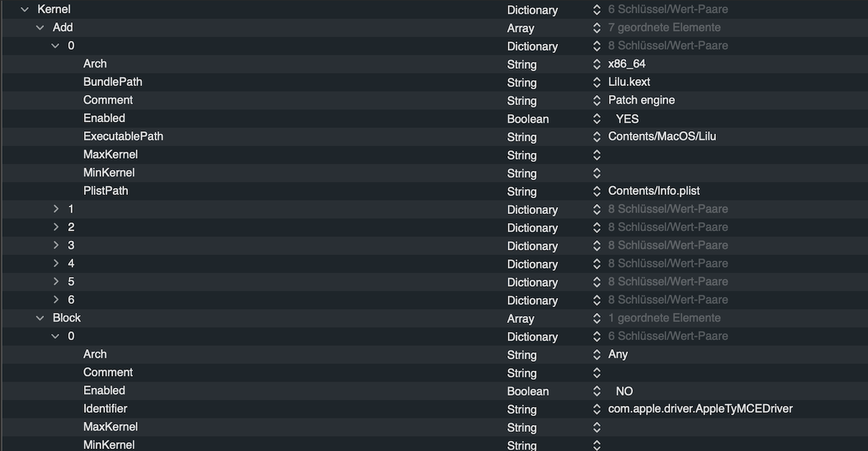The width and height of the screenshot is (868, 451).
Task: Select the Patch engine comment value
Action: coord(641,100)
